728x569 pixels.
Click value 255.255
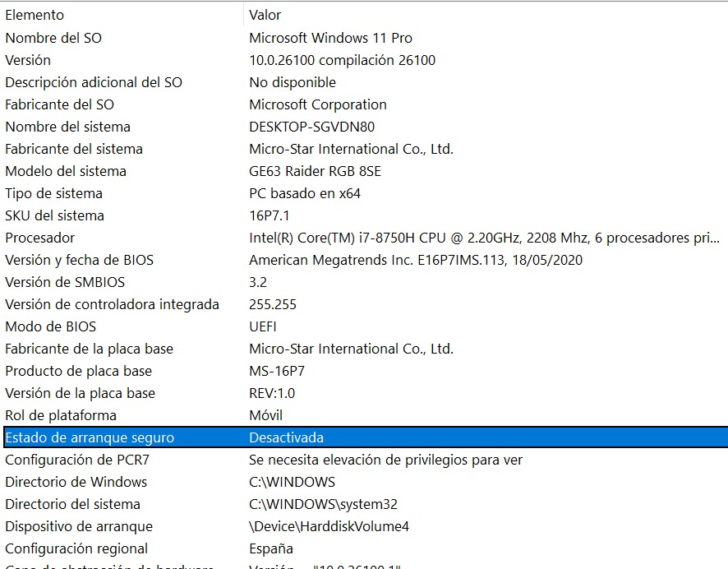coord(273,305)
